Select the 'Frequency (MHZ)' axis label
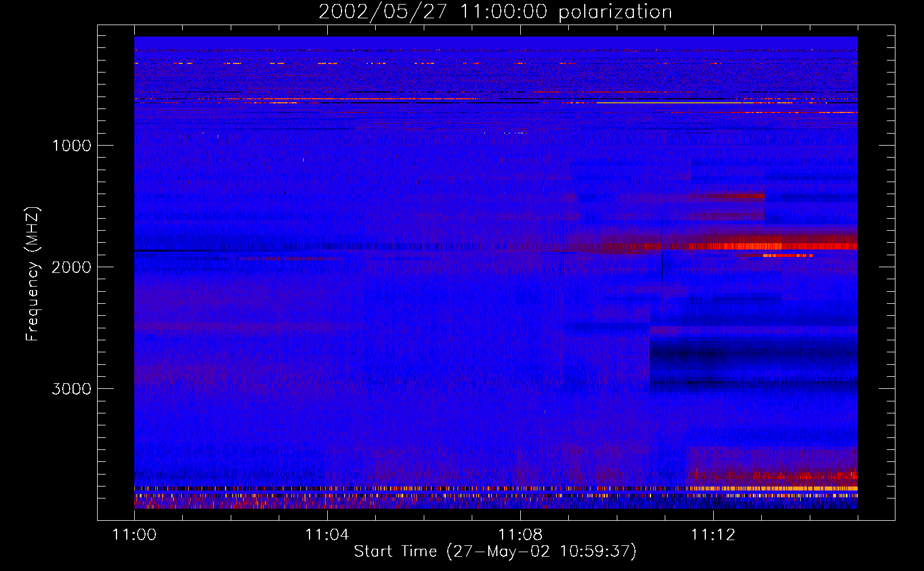The width and height of the screenshot is (924, 571). click(x=33, y=274)
